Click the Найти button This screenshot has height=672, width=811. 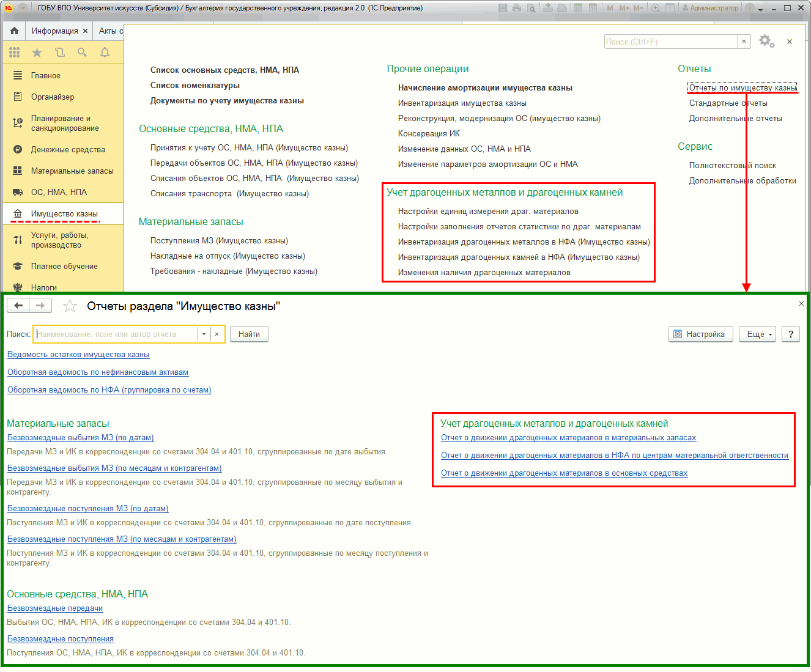(249, 334)
